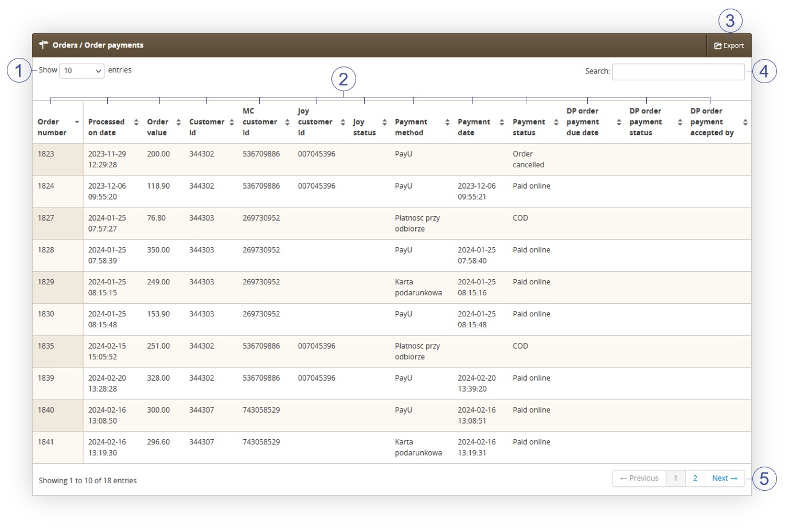
Task: Sort by Payment date column
Action: [481, 122]
